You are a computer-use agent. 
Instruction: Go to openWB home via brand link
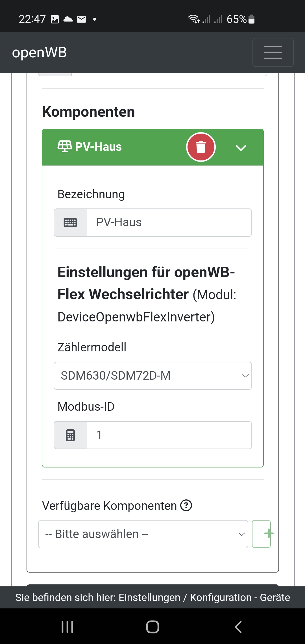point(39,53)
